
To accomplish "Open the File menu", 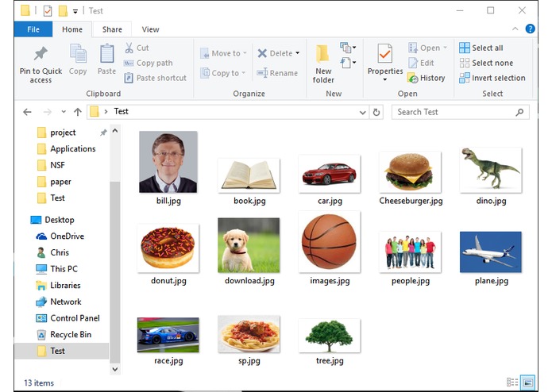I will click(33, 29).
